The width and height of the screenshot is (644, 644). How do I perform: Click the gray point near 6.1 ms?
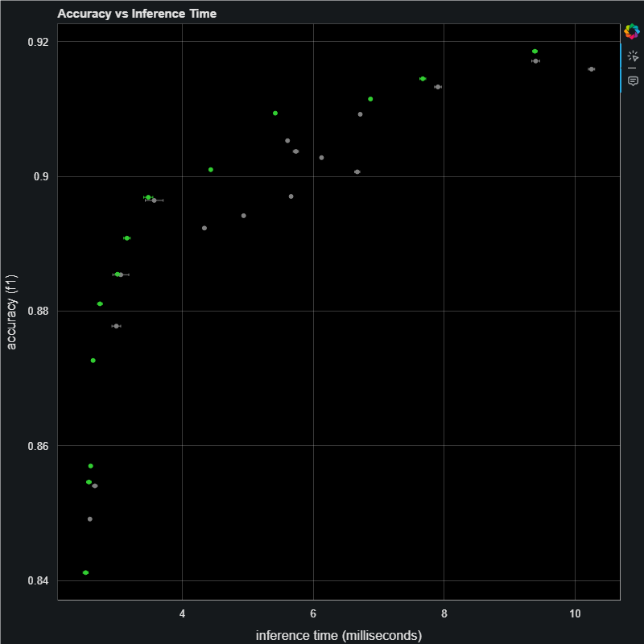[322, 158]
